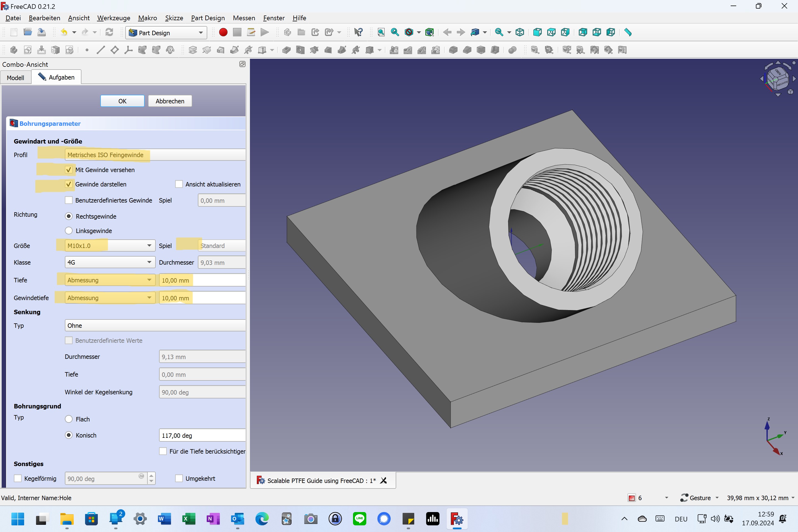This screenshot has width=798, height=532.
Task: Click the Gewindetiefe 10,00 mm input field
Action: pyautogui.click(x=202, y=298)
